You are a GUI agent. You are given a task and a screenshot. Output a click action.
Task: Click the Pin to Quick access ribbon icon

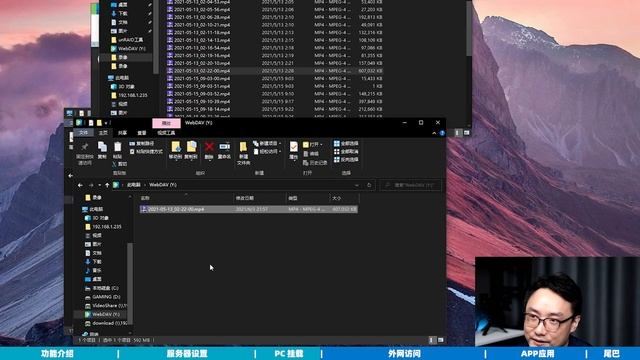pos(85,147)
